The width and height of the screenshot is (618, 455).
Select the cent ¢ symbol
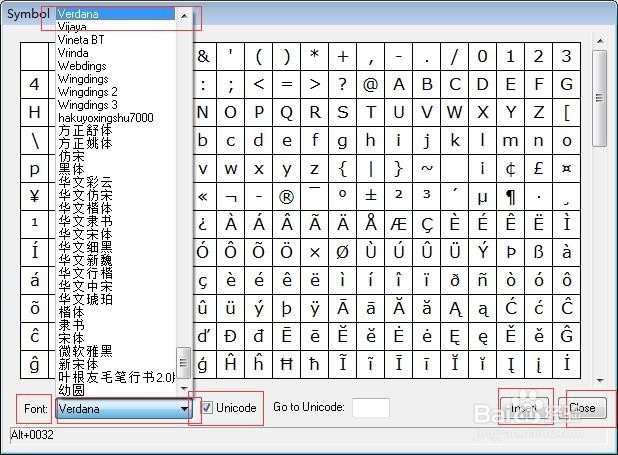pos(511,168)
